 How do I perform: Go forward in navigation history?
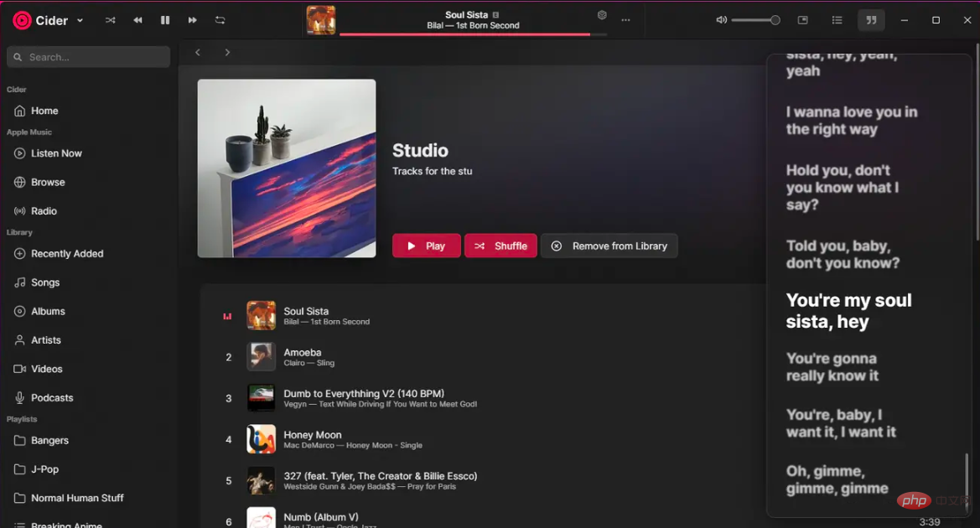[227, 53]
